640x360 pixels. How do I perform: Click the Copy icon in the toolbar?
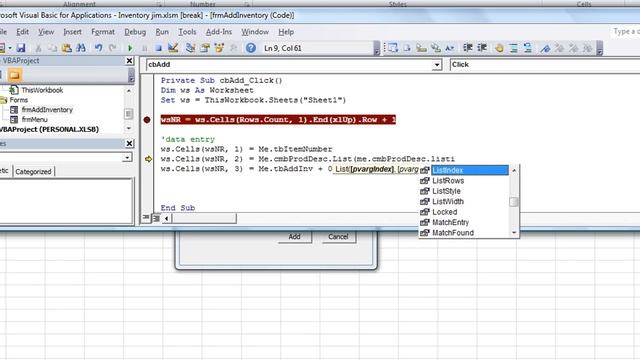[52, 48]
